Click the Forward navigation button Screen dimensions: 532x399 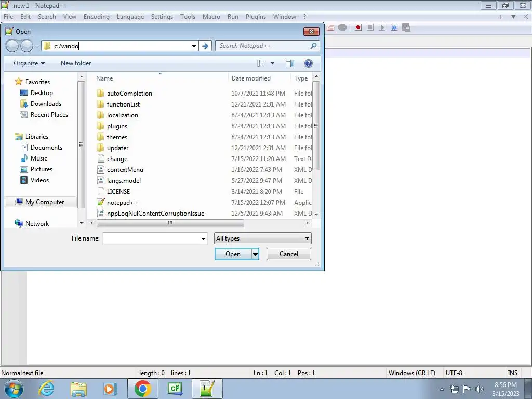[26, 46]
